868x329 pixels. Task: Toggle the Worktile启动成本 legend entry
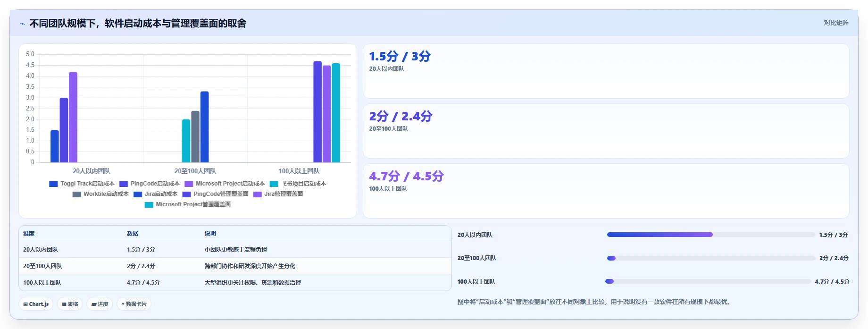(x=100, y=194)
